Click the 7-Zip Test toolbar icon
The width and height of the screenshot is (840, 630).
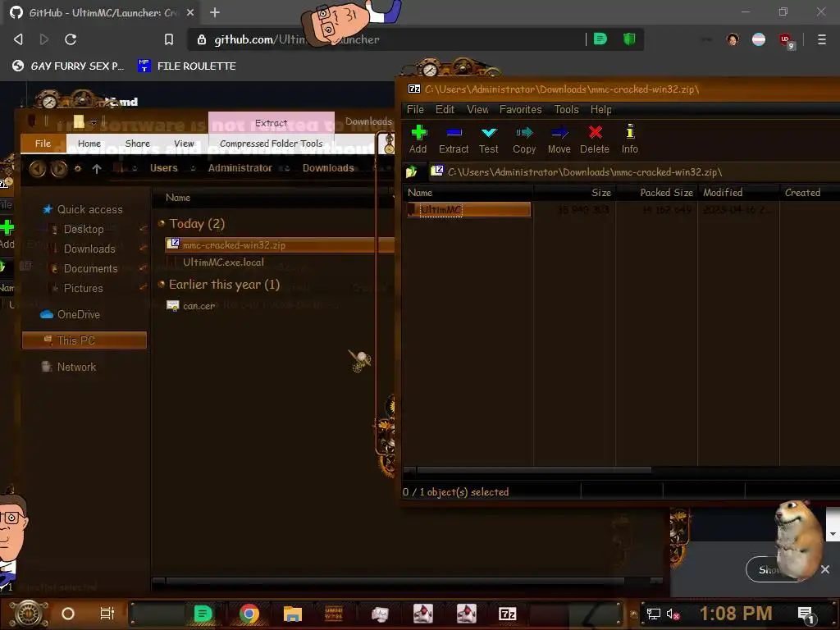(489, 132)
